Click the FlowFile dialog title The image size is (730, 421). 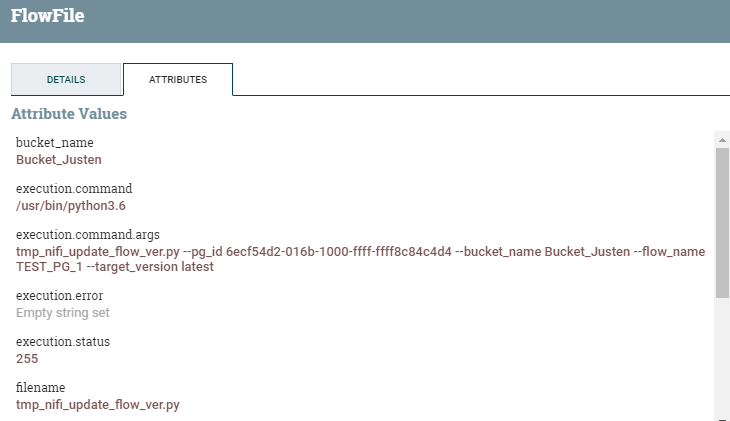coord(47,17)
